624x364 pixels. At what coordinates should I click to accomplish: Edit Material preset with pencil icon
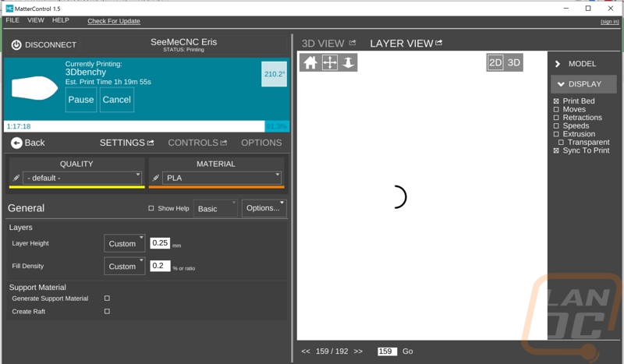pos(156,178)
